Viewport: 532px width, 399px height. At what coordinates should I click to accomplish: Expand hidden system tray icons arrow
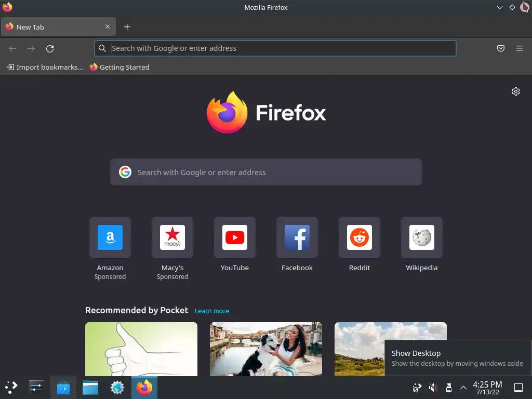pos(463,388)
